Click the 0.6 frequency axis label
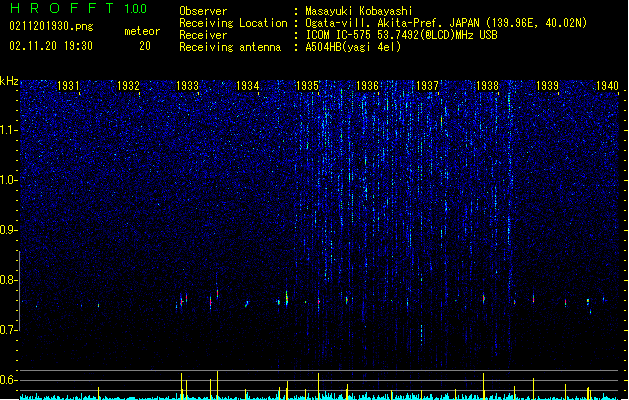Viewport: 629px width, 400px height. [9, 380]
